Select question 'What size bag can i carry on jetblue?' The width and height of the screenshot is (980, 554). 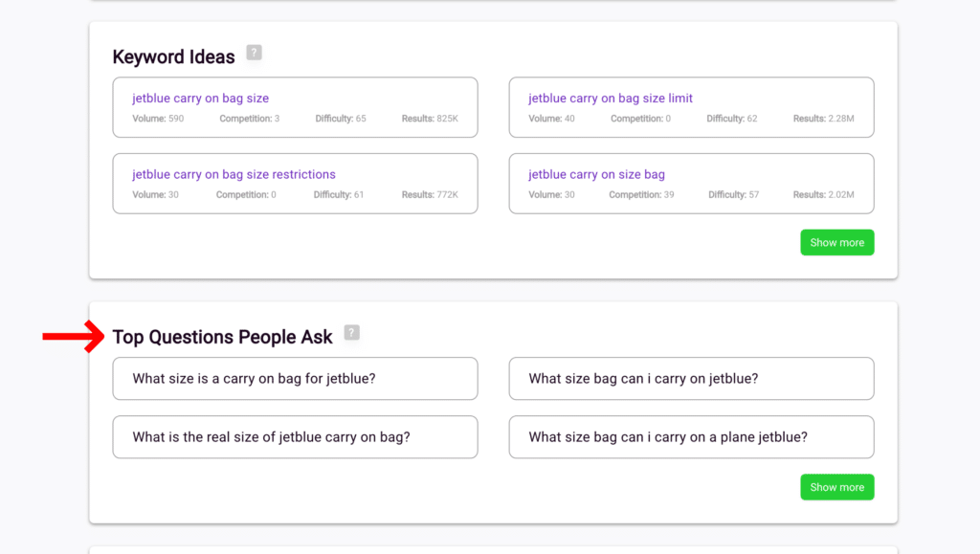pyautogui.click(x=691, y=379)
